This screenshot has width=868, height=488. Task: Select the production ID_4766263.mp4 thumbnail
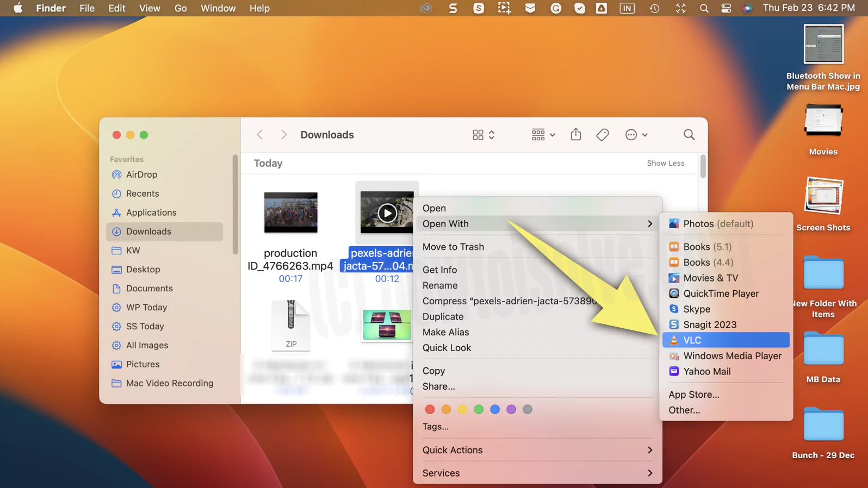(291, 212)
